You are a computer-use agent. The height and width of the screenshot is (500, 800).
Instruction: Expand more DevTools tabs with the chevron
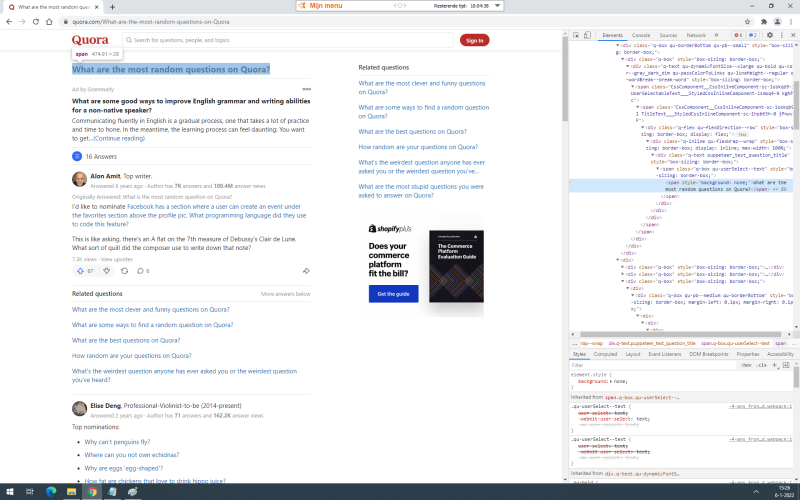click(x=716, y=35)
